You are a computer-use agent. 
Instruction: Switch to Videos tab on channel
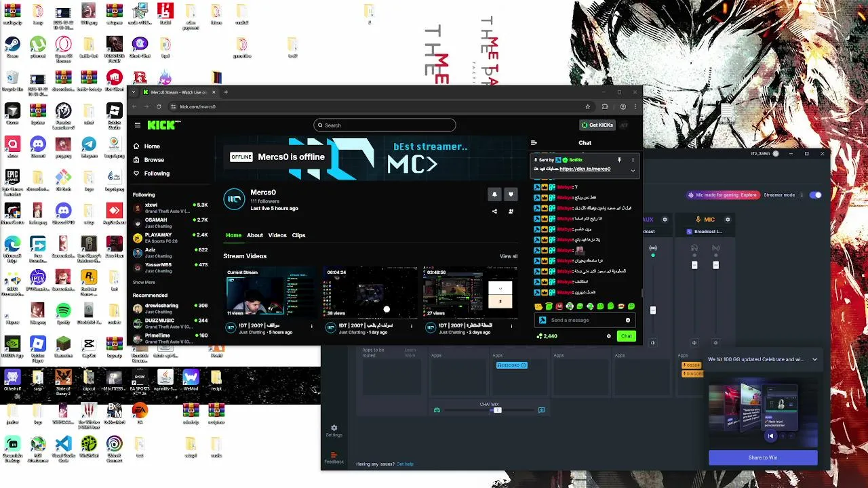(277, 235)
